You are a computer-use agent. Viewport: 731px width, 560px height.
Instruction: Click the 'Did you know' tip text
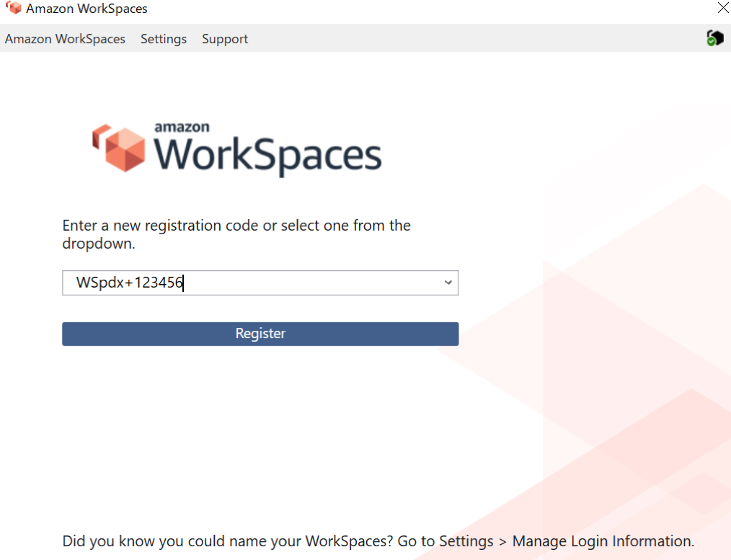(378, 541)
